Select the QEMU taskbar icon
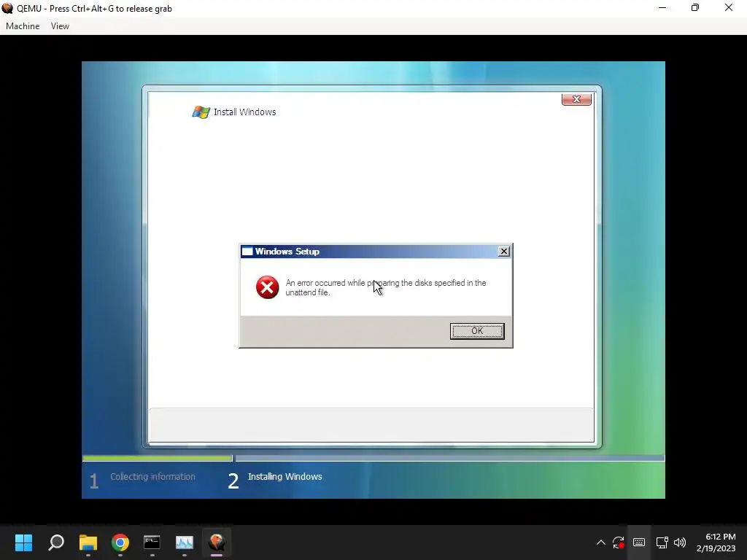Image resolution: width=747 pixels, height=560 pixels. 216,542
